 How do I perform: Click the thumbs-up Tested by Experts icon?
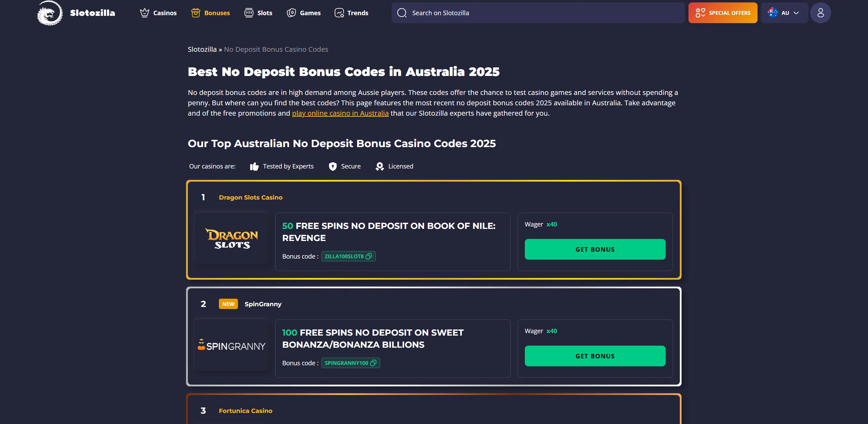(x=254, y=166)
